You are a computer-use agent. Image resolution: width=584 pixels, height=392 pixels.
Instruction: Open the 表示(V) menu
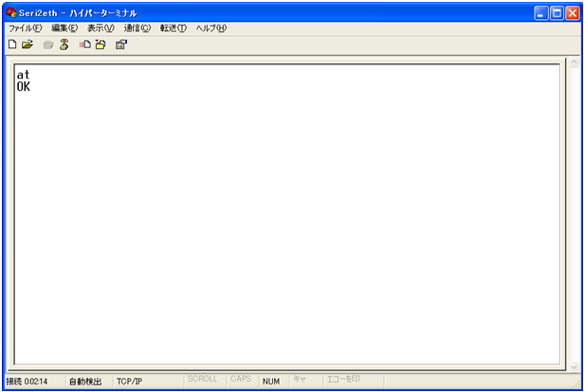100,28
